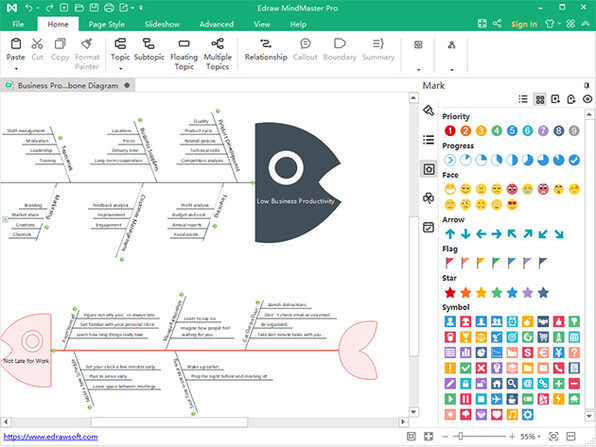Open the task panel calendar icon
The height and width of the screenshot is (447, 596).
point(429,227)
